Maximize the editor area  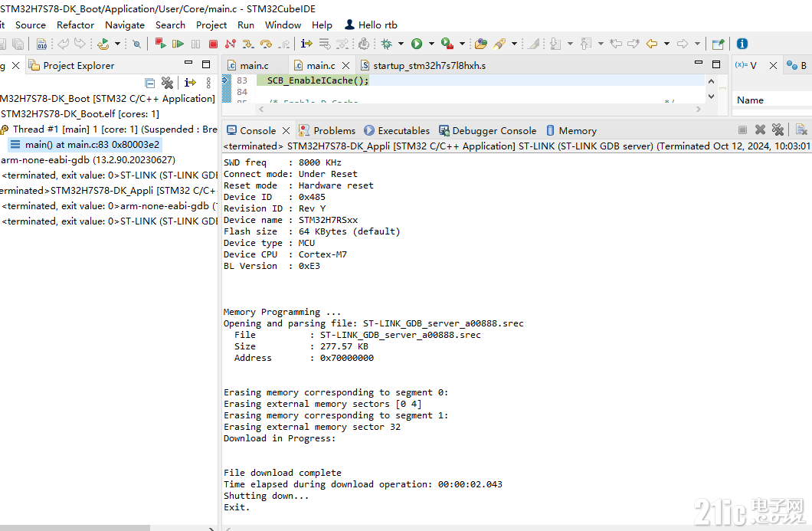coord(716,64)
